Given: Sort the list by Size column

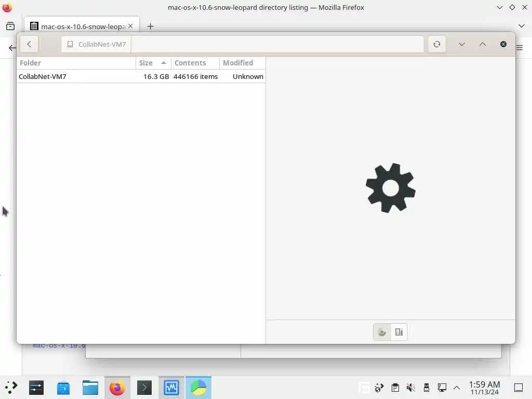Looking at the screenshot, I should point(153,63).
